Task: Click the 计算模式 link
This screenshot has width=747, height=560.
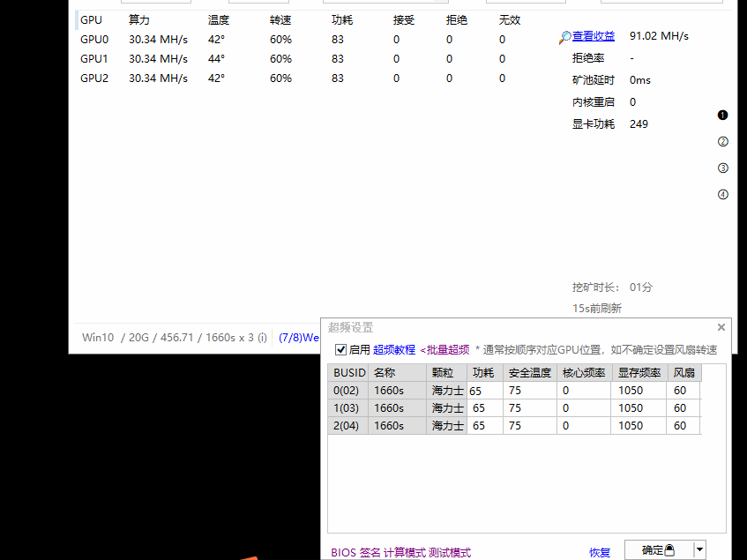Action: click(405, 552)
